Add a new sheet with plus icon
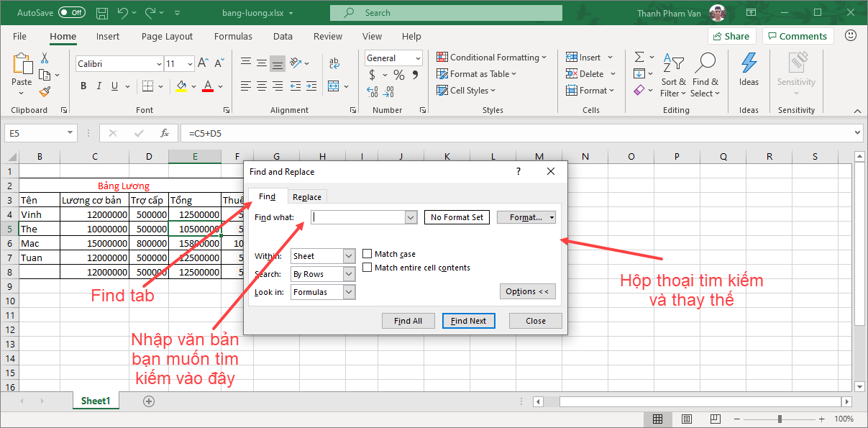Viewport: 868px width, 428px height. click(x=149, y=401)
